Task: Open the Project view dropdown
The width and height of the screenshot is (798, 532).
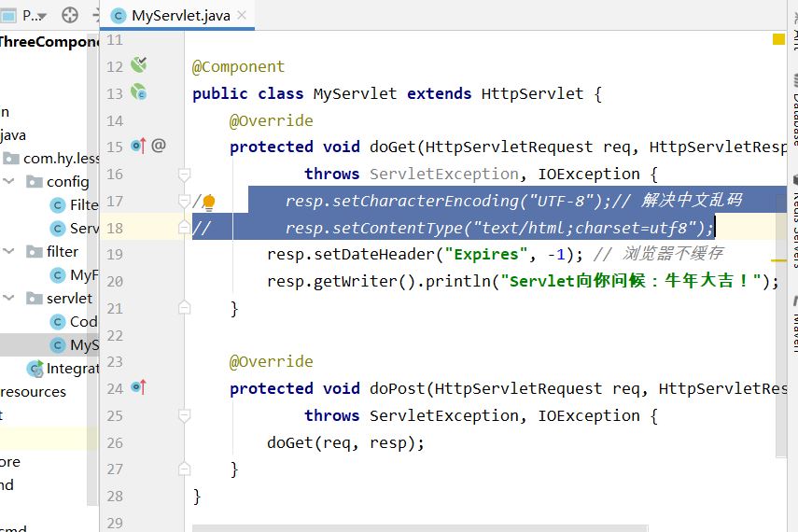Action: tap(33, 16)
